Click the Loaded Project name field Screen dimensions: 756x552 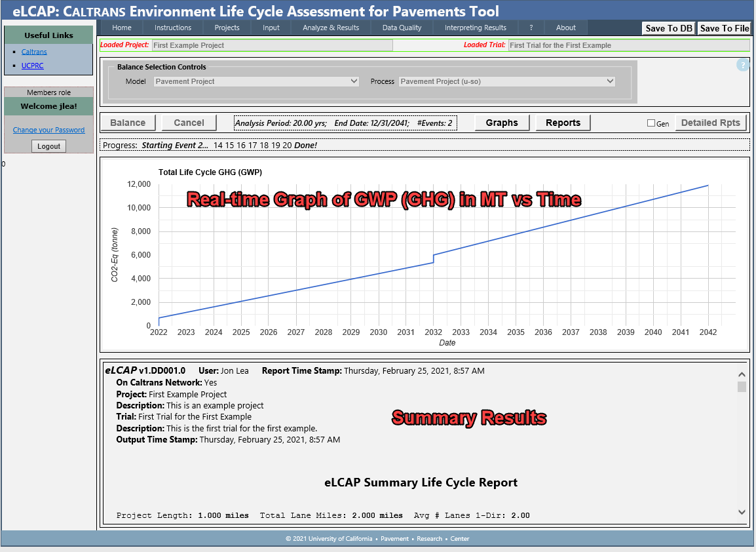[272, 45]
